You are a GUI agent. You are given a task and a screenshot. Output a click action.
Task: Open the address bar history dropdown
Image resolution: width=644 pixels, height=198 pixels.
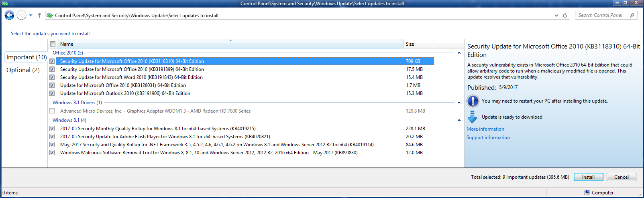[556, 16]
